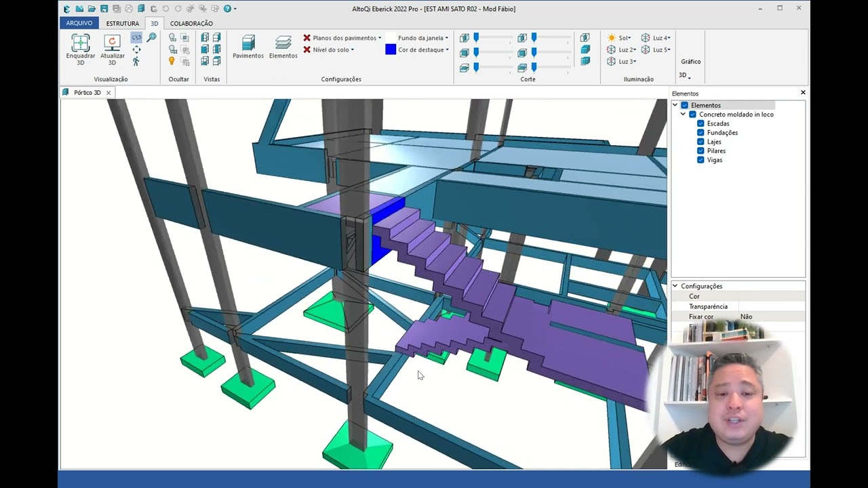This screenshot has width=868, height=488.
Task: Click the Print icon in quick access toolbar
Action: coord(129,9)
